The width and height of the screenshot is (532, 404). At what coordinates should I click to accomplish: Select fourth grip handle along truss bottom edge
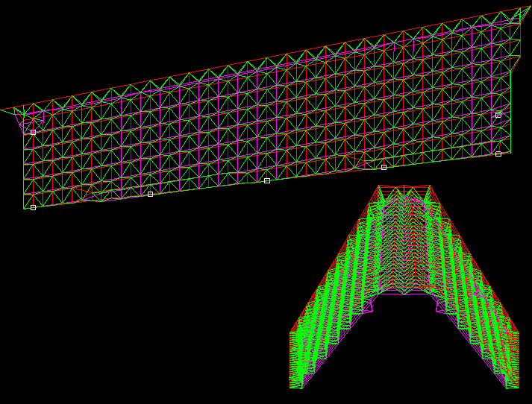point(384,167)
